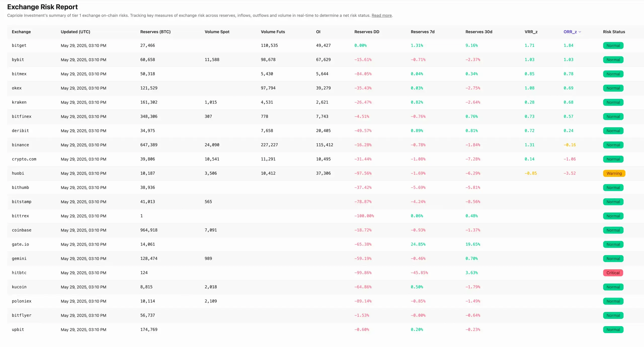This screenshot has width=644, height=347.
Task: Click huobi's ORR_z value -3.52
Action: pos(569,173)
